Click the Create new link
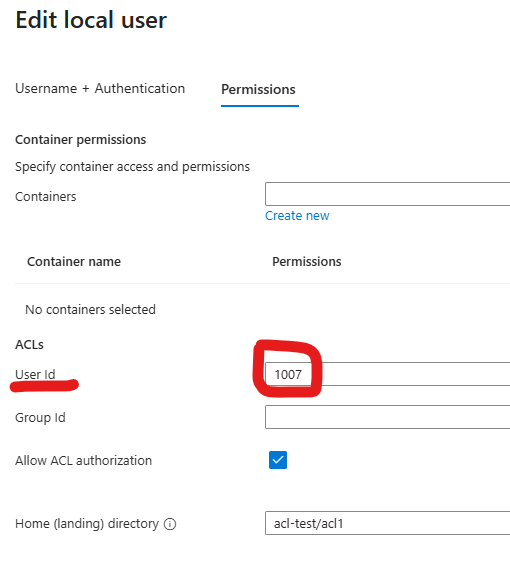510x567 pixels. 297,216
